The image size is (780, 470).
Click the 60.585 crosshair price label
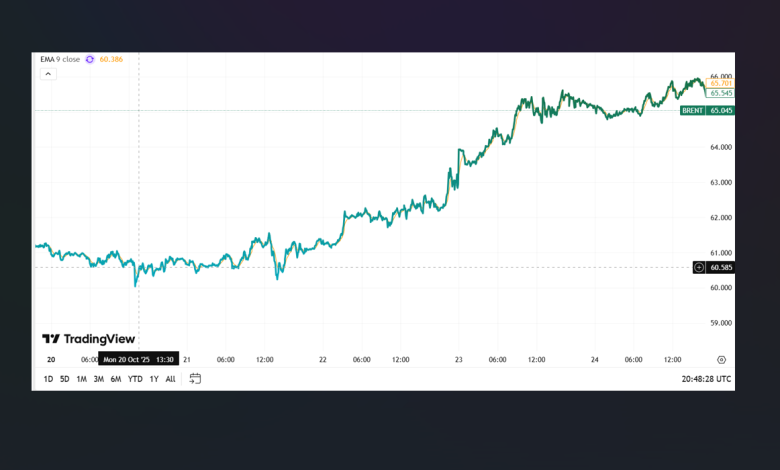click(x=721, y=267)
